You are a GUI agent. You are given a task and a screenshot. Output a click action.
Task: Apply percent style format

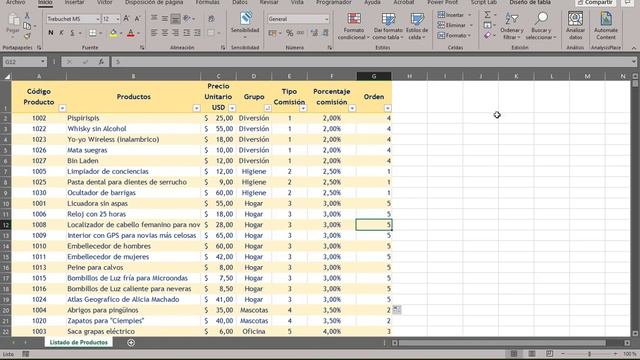pos(289,33)
